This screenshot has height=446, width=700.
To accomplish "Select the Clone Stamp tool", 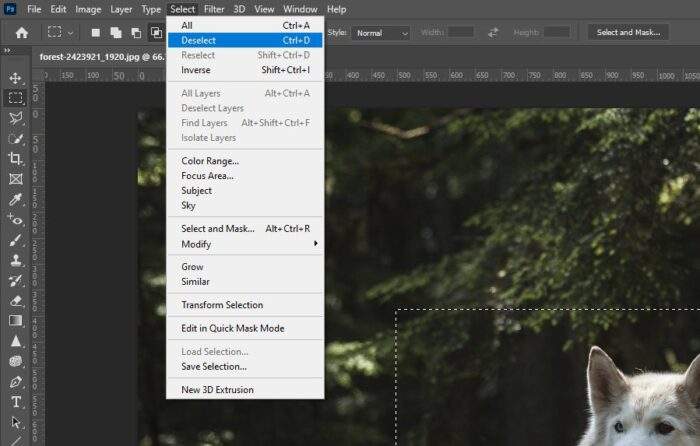I will point(16,260).
